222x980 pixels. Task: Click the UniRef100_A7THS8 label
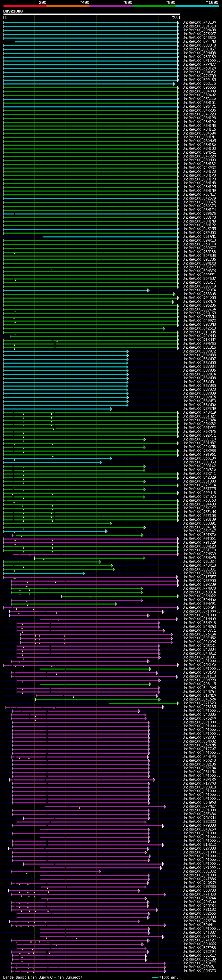199,894
